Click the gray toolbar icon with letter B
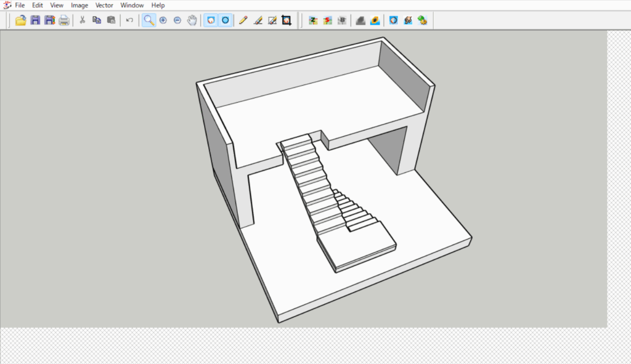Screen dimensions: 631x364 pos(342,20)
